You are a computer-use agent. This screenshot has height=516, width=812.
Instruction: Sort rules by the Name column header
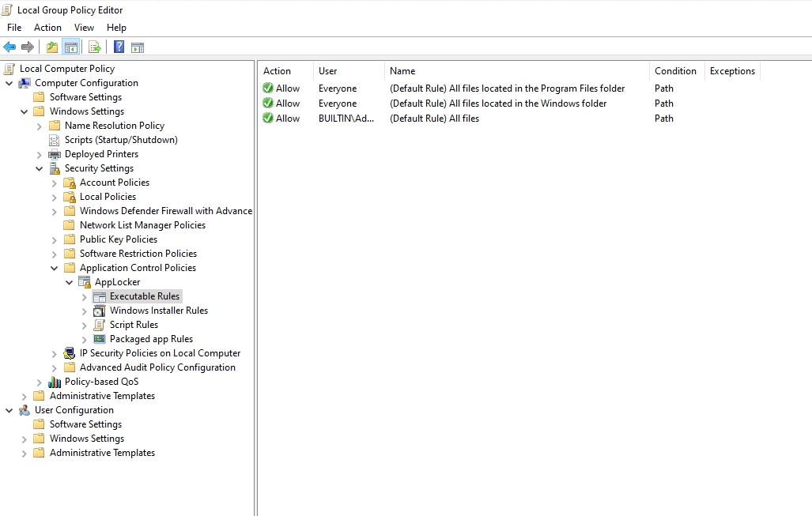click(x=402, y=71)
